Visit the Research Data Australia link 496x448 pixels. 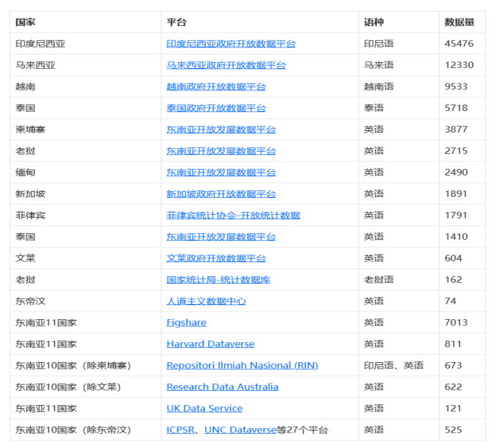click(222, 387)
